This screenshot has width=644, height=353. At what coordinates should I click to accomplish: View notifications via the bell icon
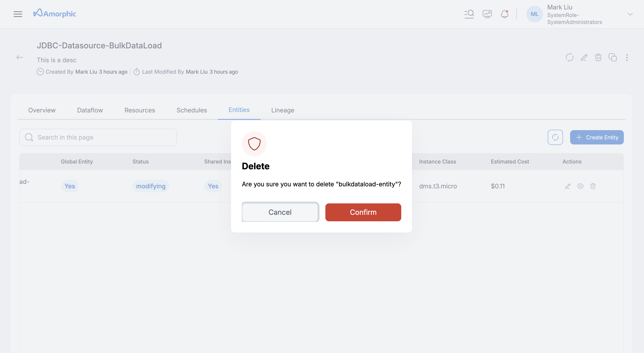tap(505, 14)
